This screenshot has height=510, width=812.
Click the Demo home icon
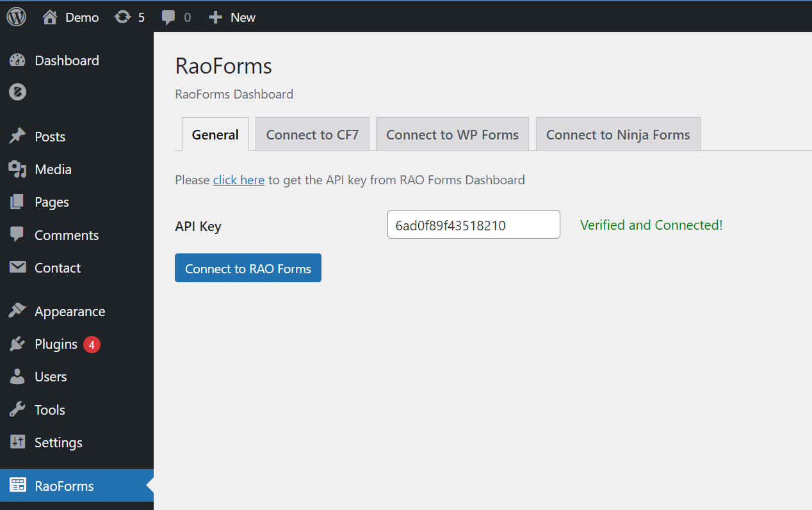50,17
